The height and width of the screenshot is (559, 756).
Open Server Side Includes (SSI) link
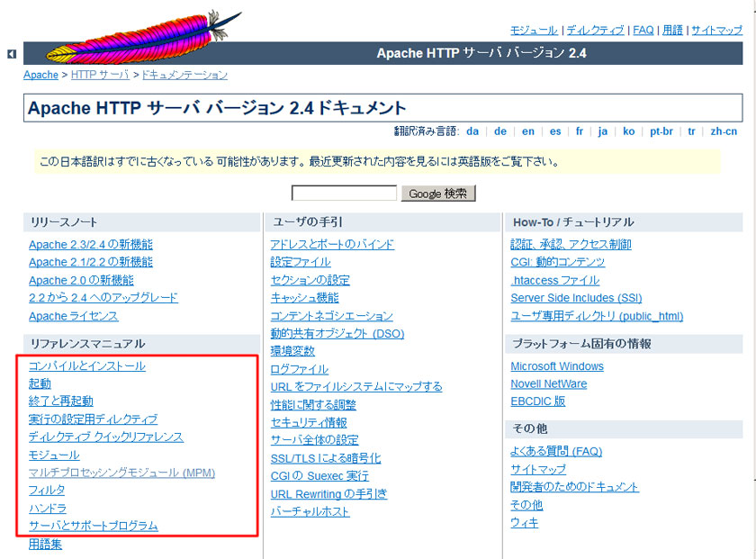[x=576, y=298]
